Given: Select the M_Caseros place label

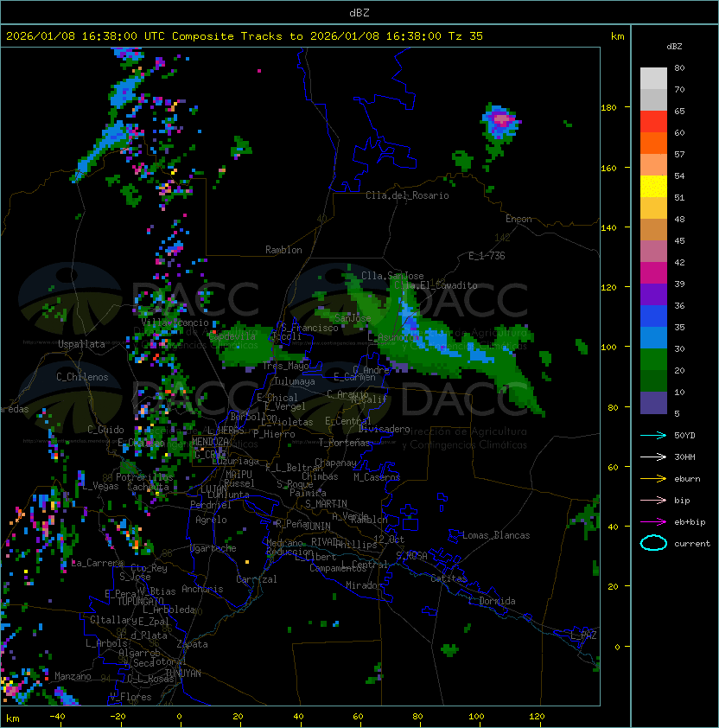Looking at the screenshot, I should (x=377, y=477).
